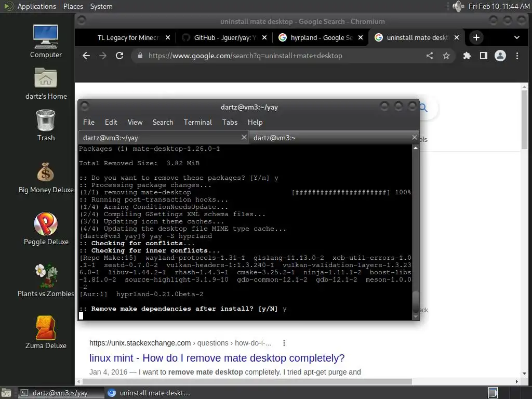Select the dartz@vm3:~/yay terminal tab
Screen dimensions: 532x399
click(x=164, y=137)
